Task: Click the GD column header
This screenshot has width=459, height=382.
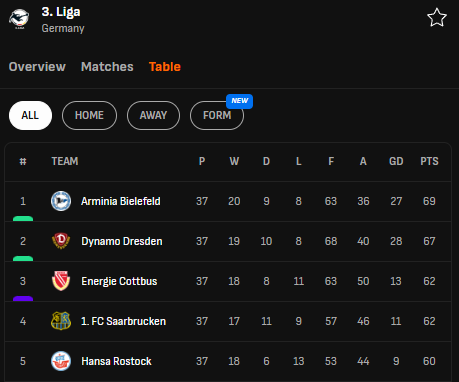Action: point(396,161)
